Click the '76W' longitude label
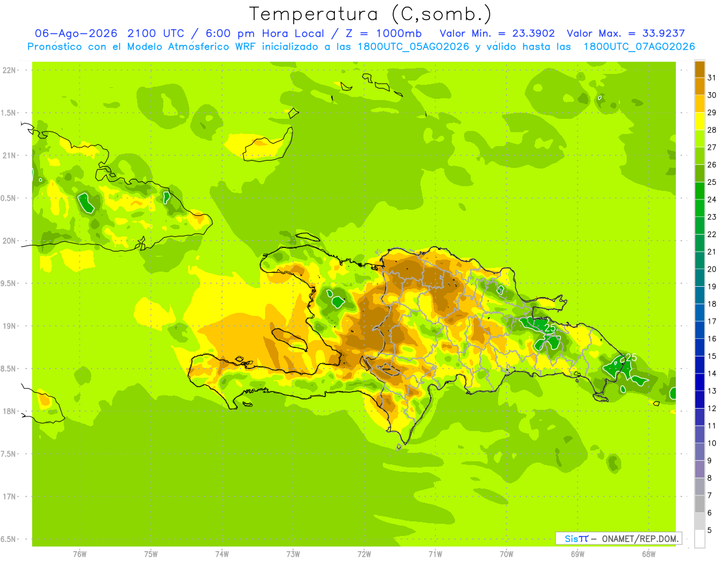Viewport: 728px width, 562px height. 79,554
